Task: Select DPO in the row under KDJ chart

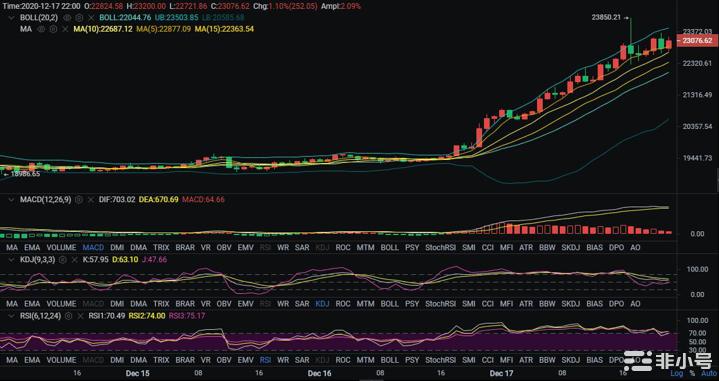Action: click(616, 304)
